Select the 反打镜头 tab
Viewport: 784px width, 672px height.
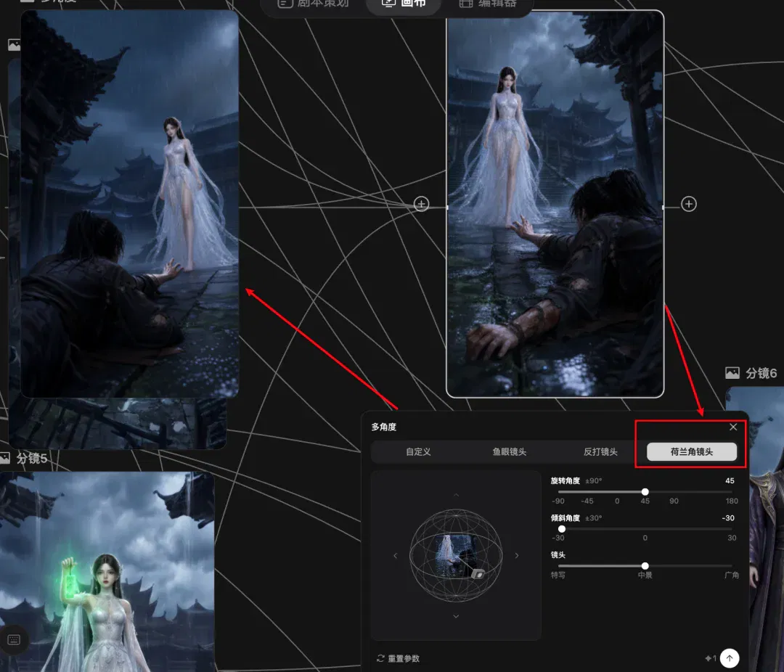600,452
